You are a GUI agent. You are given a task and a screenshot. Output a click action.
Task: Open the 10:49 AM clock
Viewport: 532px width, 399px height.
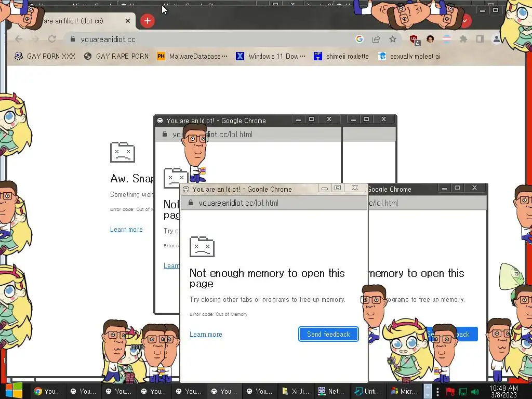click(503, 392)
